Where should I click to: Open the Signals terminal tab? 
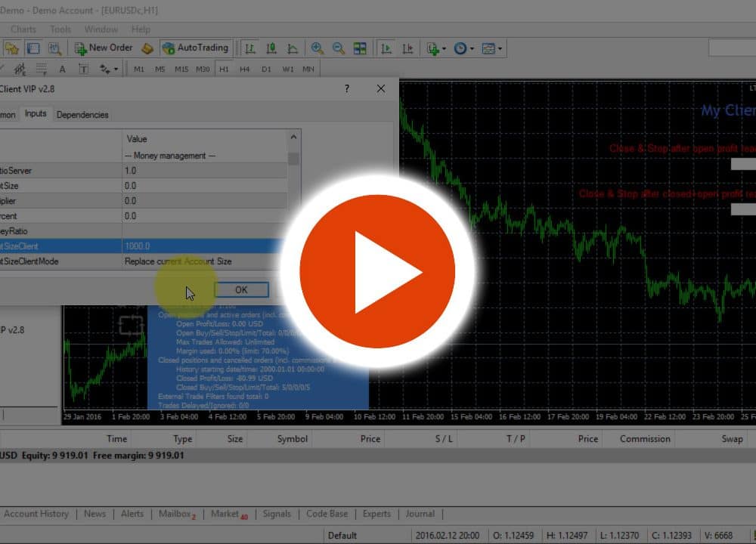(x=277, y=514)
